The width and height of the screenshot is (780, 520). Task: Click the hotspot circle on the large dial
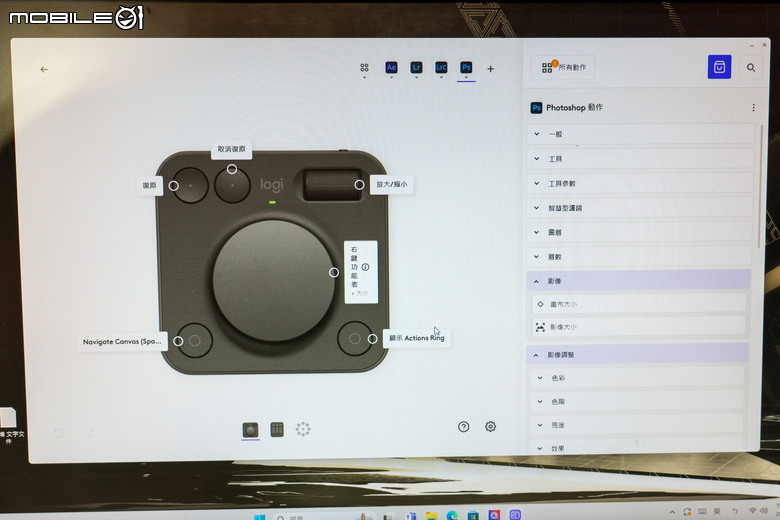334,273
